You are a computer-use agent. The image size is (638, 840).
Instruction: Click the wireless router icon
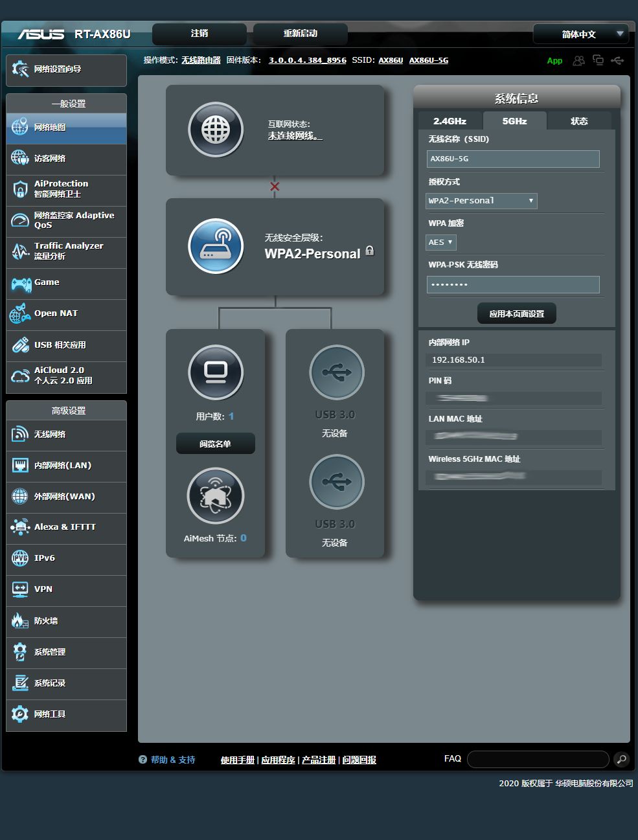(216, 247)
